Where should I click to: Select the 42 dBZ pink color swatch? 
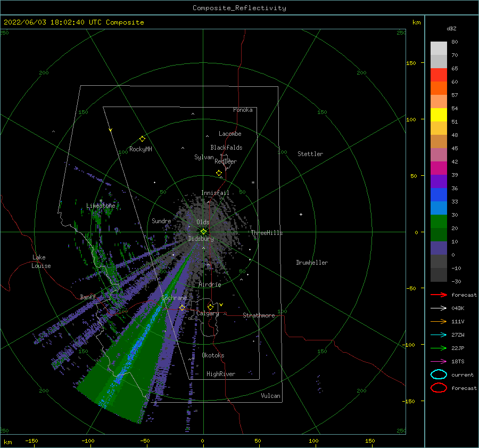click(439, 154)
